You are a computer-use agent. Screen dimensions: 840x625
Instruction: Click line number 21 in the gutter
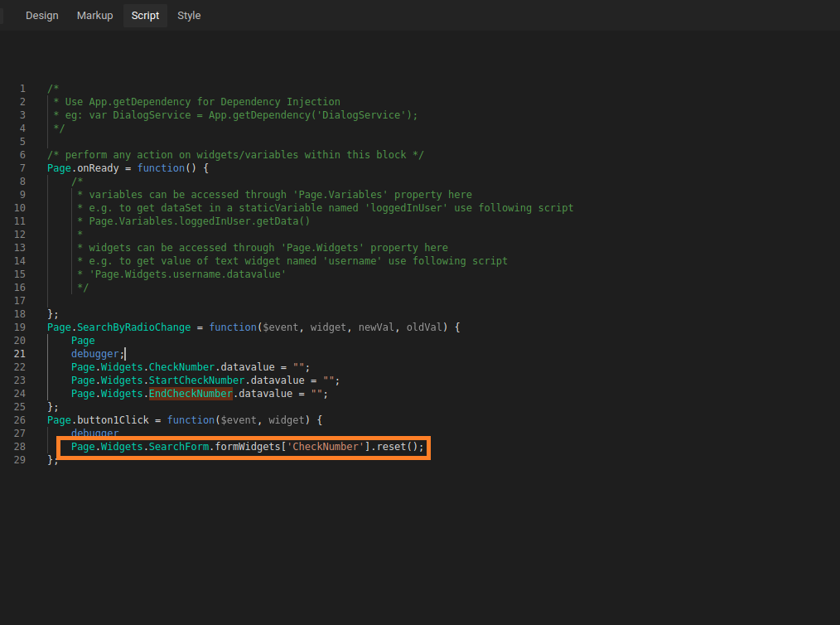click(x=19, y=354)
